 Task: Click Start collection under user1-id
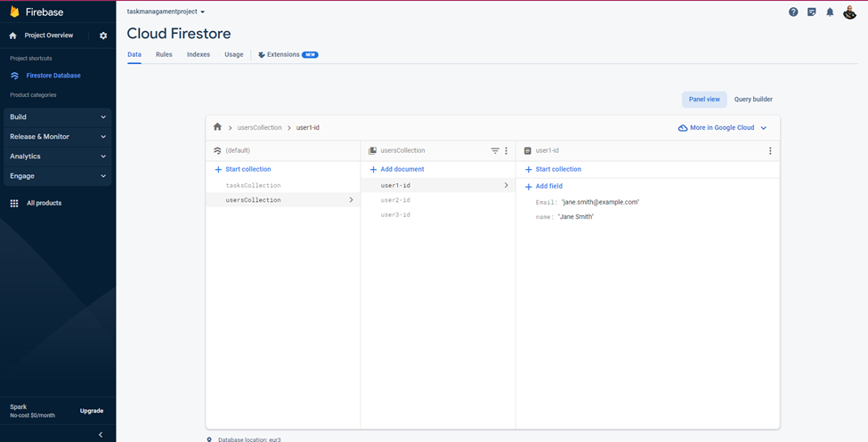553,169
